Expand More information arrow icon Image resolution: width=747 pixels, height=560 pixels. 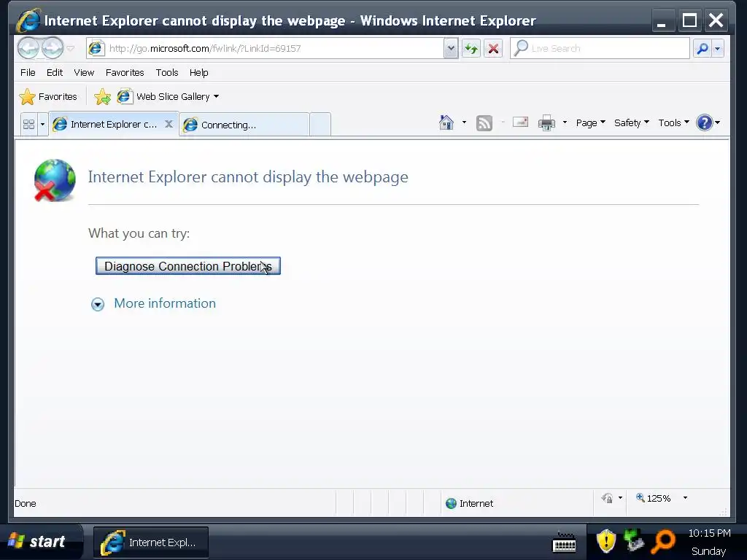coord(98,304)
